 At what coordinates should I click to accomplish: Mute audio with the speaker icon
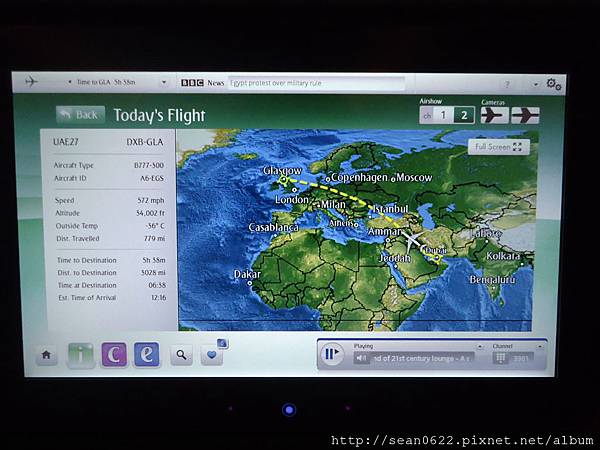point(361,358)
